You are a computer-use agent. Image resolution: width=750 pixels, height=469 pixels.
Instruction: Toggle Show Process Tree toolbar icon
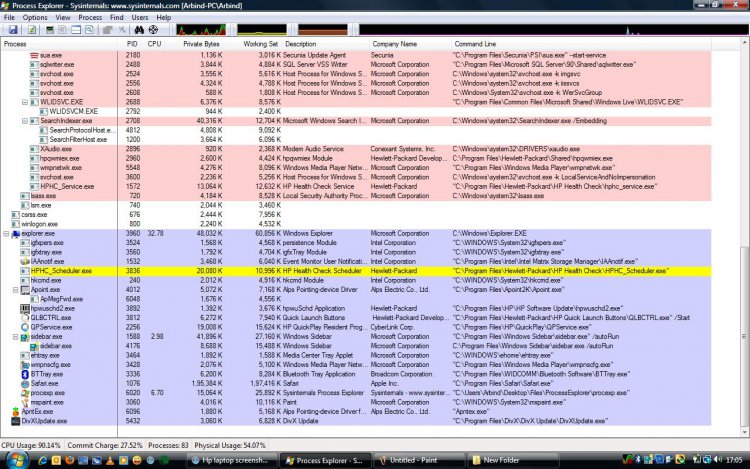62,30
